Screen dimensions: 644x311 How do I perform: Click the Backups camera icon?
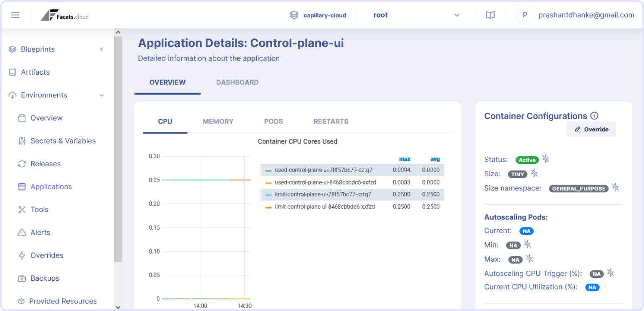point(22,278)
